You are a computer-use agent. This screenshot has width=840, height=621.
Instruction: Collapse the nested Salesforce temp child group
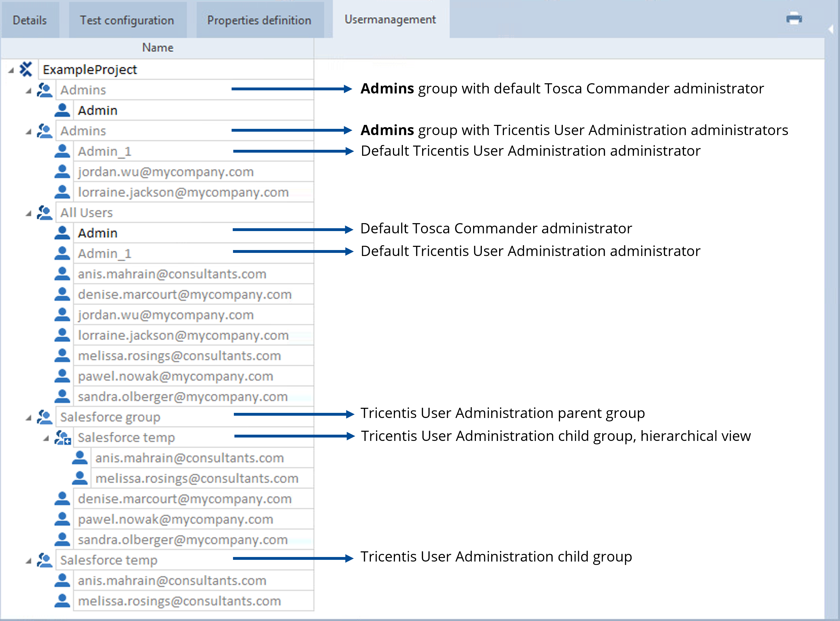(x=46, y=438)
